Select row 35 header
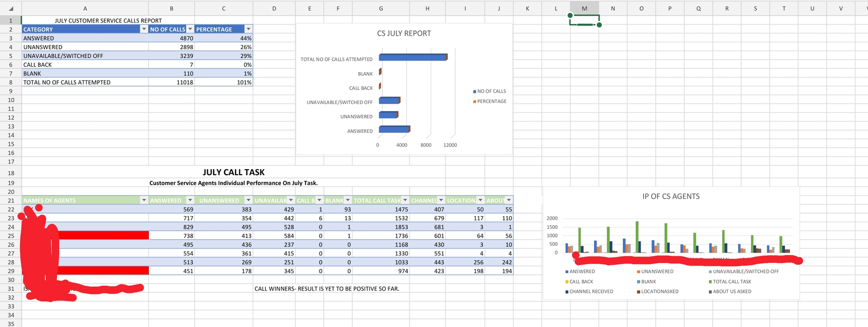Screen dimensions: 868x327 tap(11, 324)
